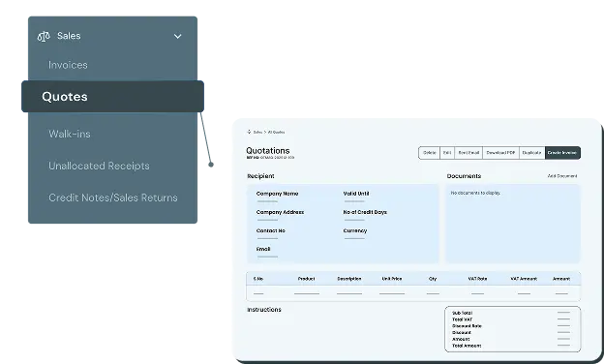This screenshot has width=604, height=364.
Task: Click the Contact No label
Action: pyautogui.click(x=270, y=230)
